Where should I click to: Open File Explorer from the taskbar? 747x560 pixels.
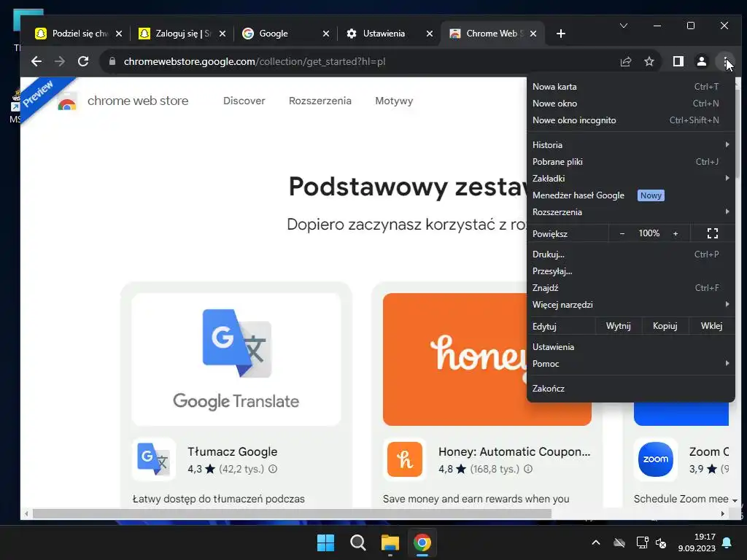(x=390, y=542)
